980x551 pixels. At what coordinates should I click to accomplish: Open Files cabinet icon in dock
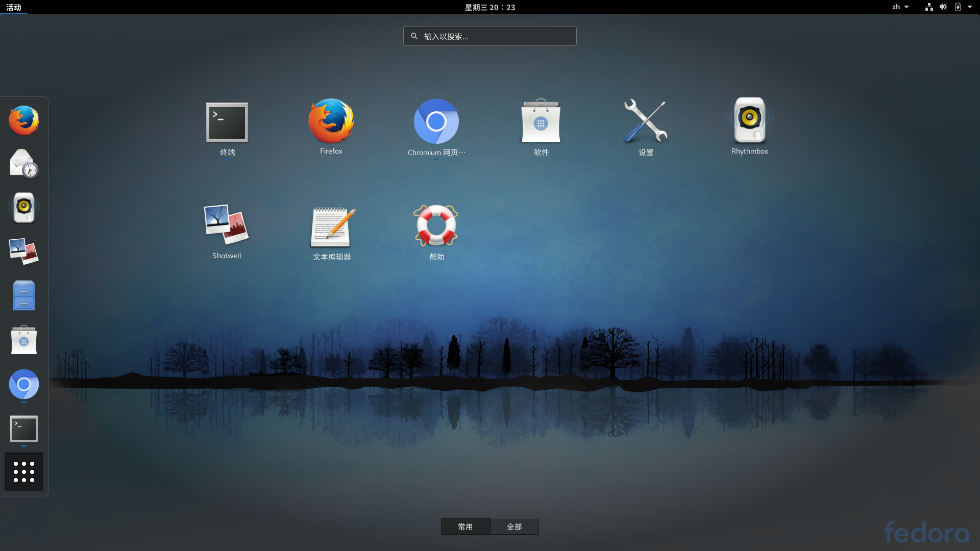(24, 295)
